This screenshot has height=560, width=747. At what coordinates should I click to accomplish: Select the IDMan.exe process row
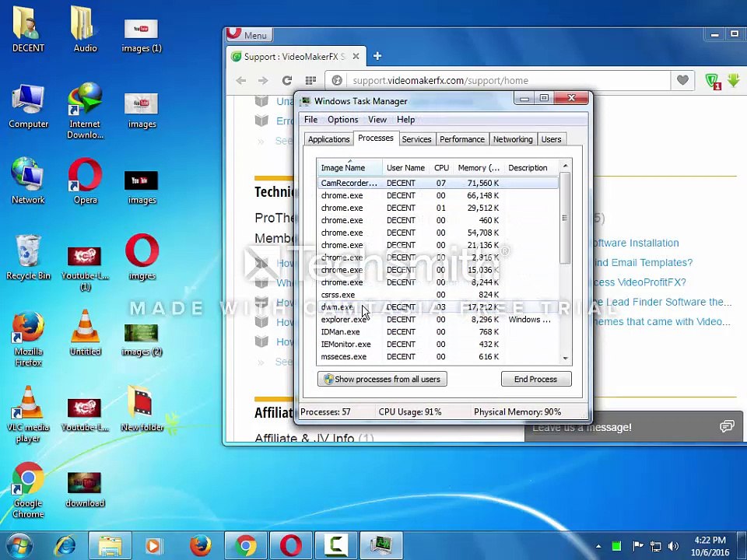click(438, 332)
